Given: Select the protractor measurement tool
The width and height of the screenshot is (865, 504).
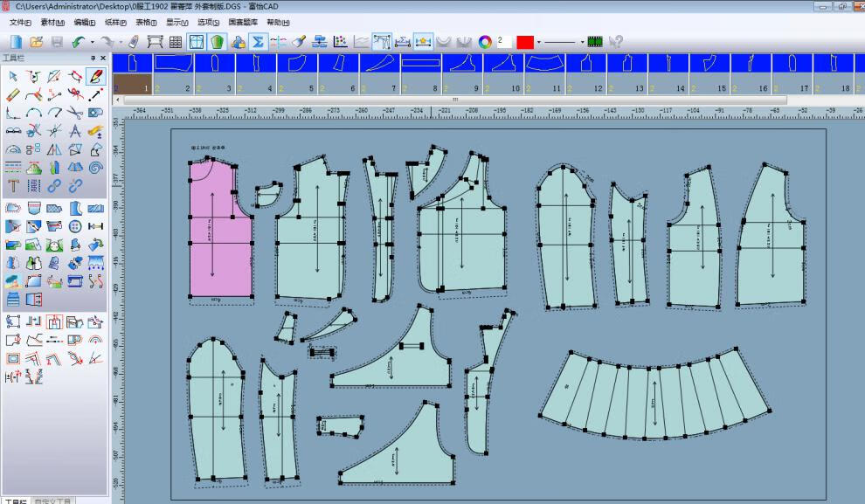Looking at the screenshot, I should (x=12, y=149).
